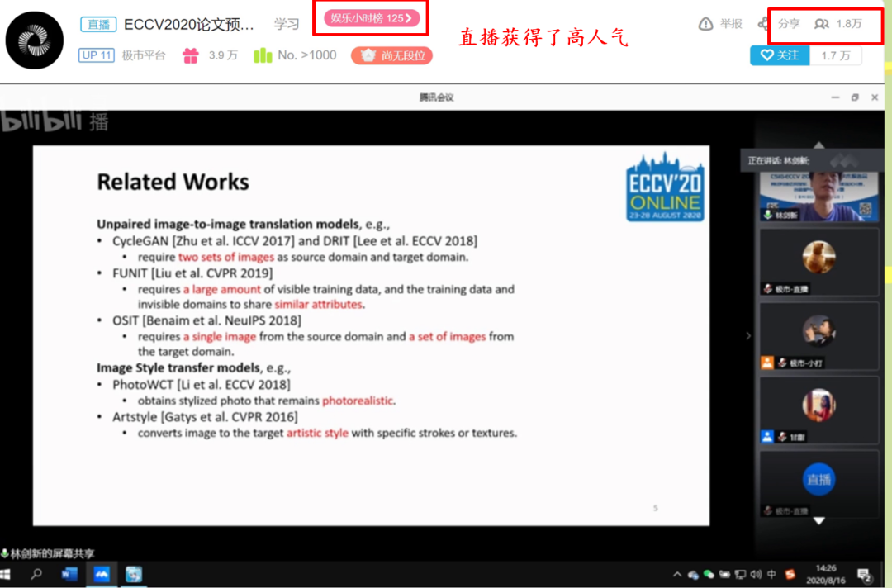892x588 pixels.
Task: Click the pink gift icon
Action: point(191,55)
